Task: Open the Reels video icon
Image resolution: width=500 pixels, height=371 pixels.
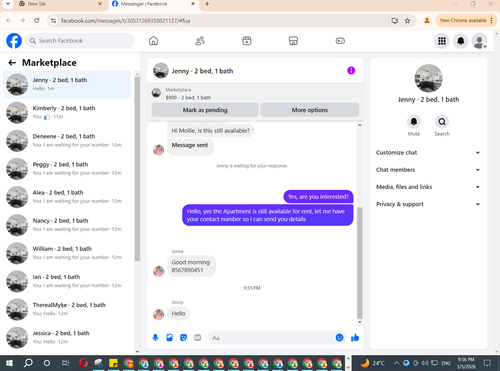Action: coord(247,41)
